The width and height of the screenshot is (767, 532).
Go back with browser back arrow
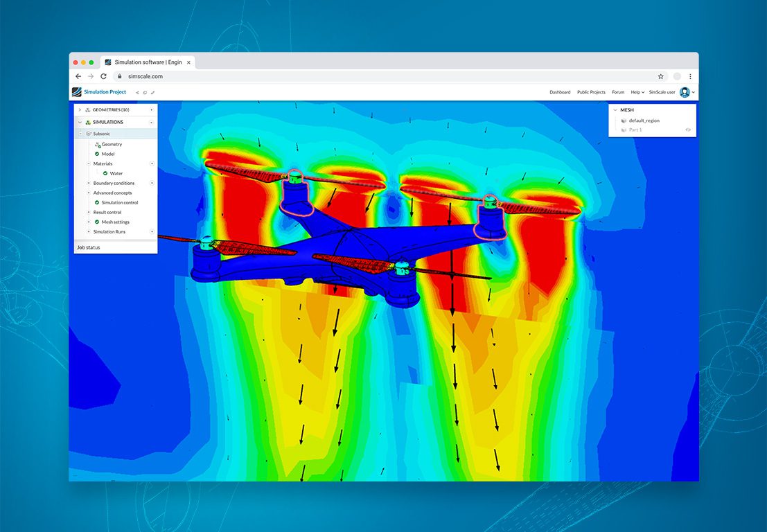[78, 76]
